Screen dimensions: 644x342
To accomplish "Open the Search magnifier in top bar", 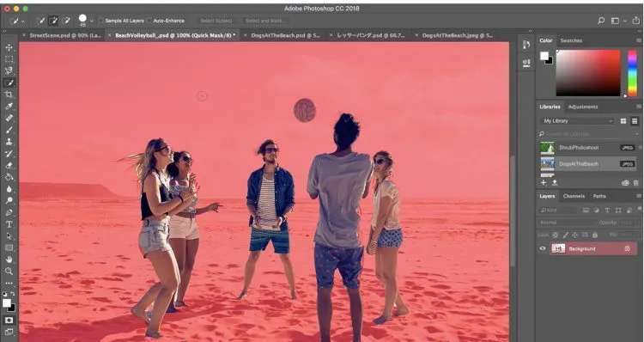I will coord(601,21).
